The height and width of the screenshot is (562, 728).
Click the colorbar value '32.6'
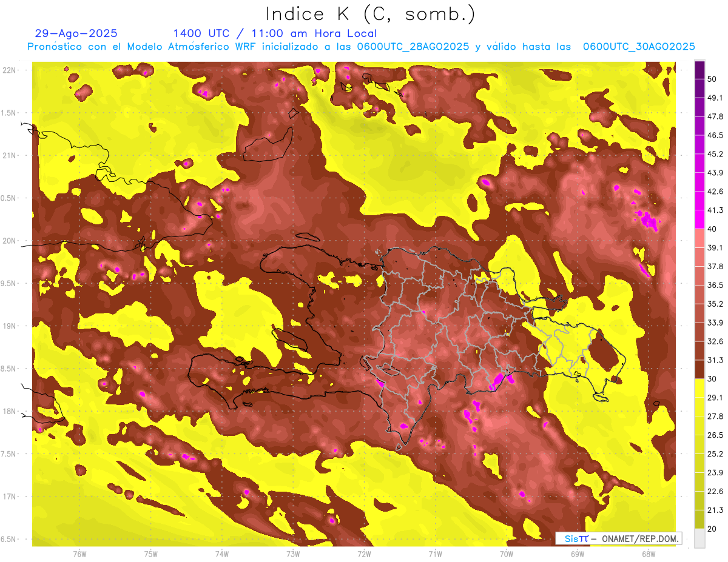click(715, 341)
